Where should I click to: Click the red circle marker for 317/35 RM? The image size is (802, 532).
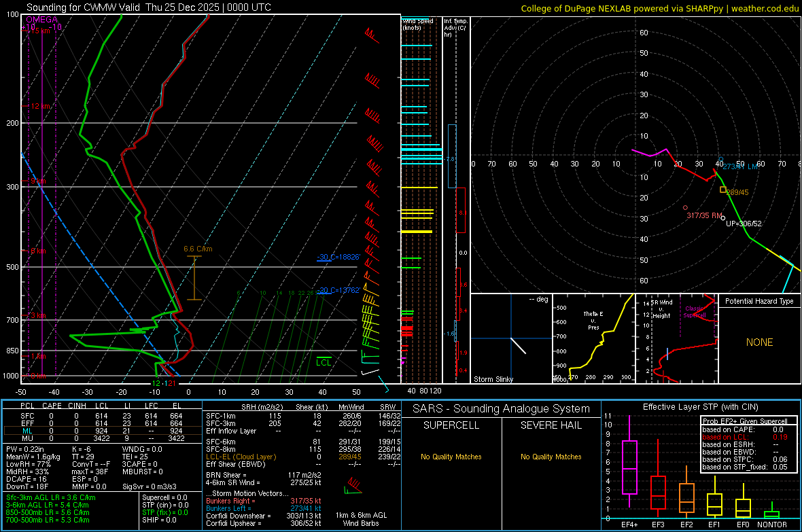[x=685, y=208]
